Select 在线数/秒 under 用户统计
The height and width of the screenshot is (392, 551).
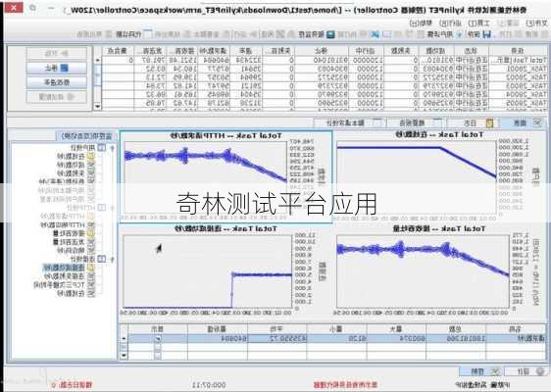pyautogui.click(x=71, y=156)
